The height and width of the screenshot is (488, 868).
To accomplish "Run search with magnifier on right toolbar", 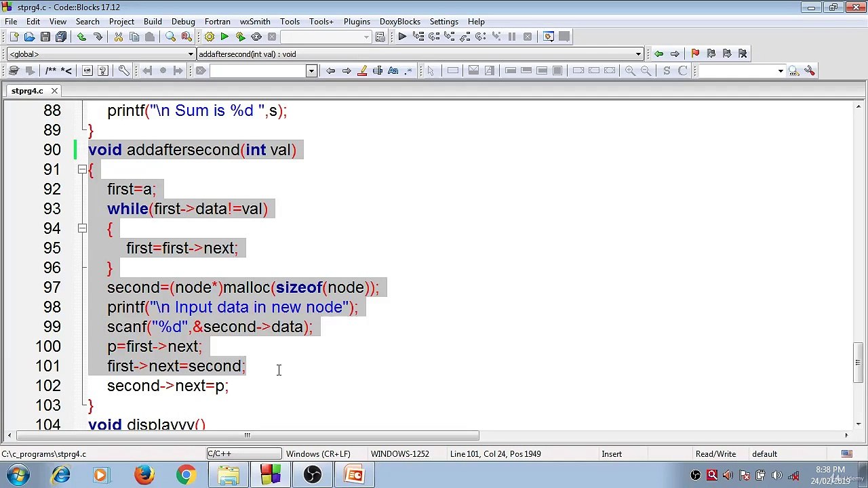I will pyautogui.click(x=793, y=70).
